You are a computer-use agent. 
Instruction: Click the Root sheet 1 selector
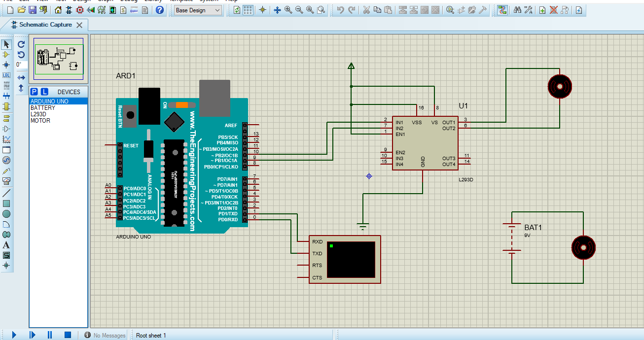click(151, 336)
